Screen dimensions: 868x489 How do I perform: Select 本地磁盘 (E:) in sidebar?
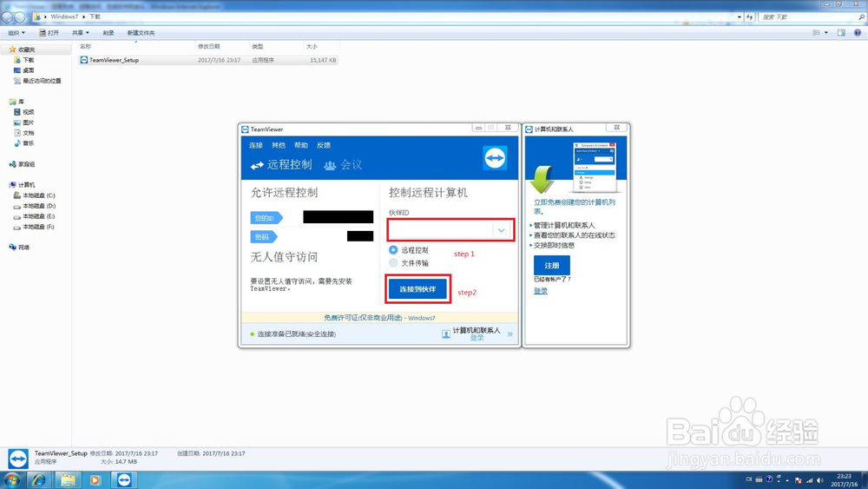(35, 216)
